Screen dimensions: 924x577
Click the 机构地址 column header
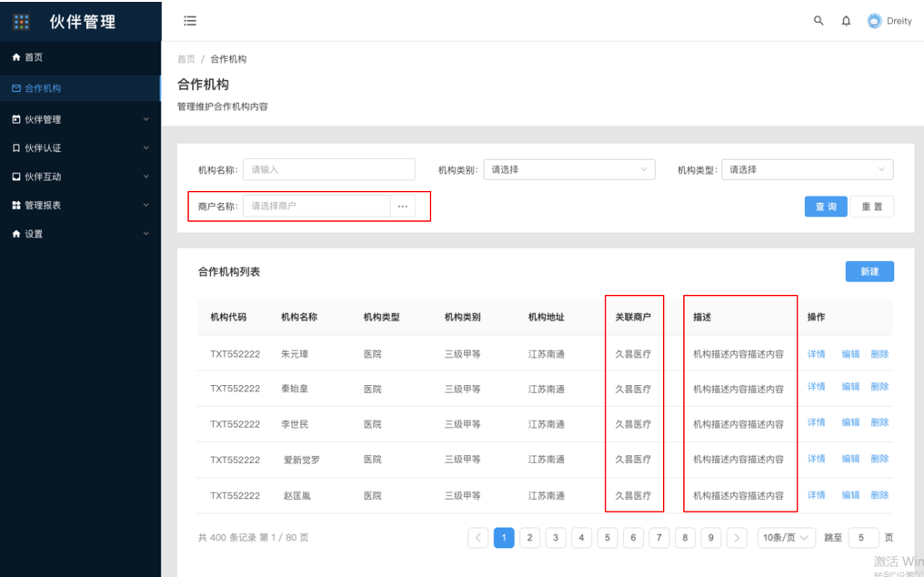[547, 317]
